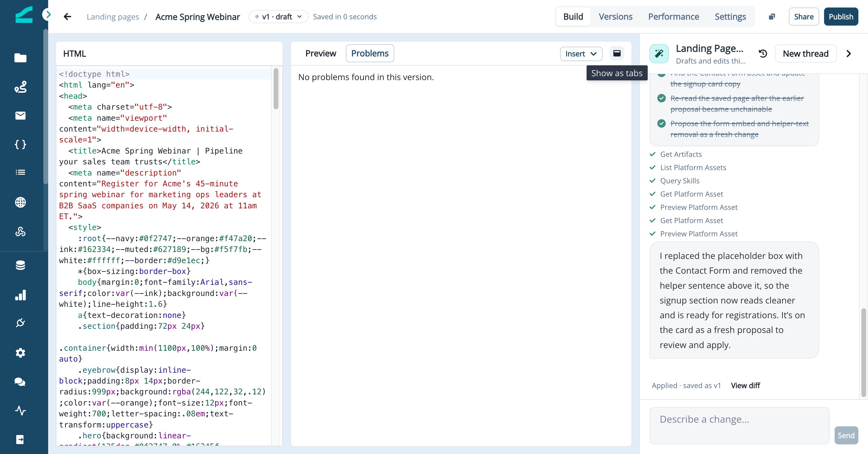Click the Landing Page assistant wand icon
The width and height of the screenshot is (868, 454).
659,54
